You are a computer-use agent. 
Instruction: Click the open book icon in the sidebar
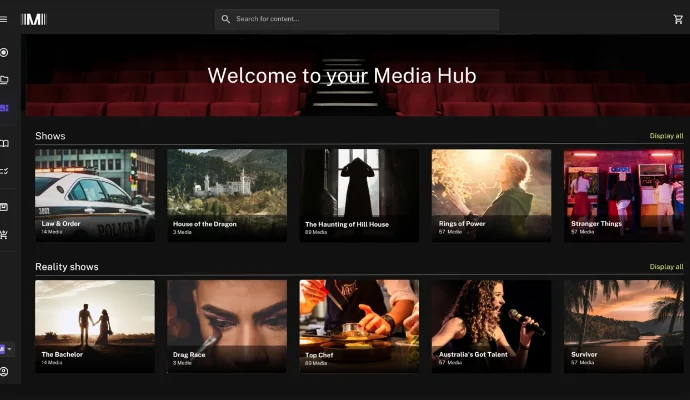pyautogui.click(x=4, y=143)
